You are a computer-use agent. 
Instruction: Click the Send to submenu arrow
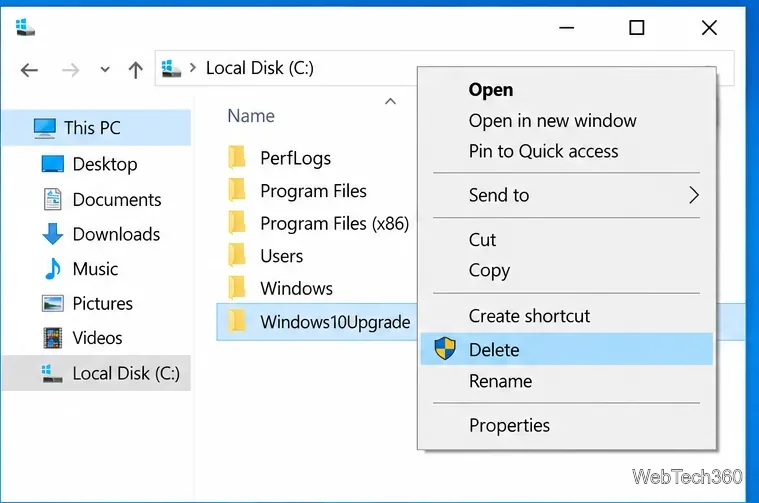694,195
